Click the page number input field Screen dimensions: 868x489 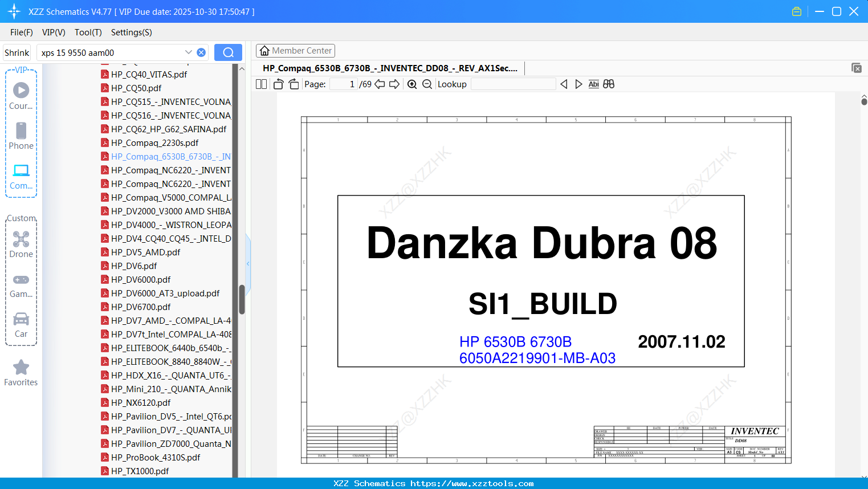point(344,84)
